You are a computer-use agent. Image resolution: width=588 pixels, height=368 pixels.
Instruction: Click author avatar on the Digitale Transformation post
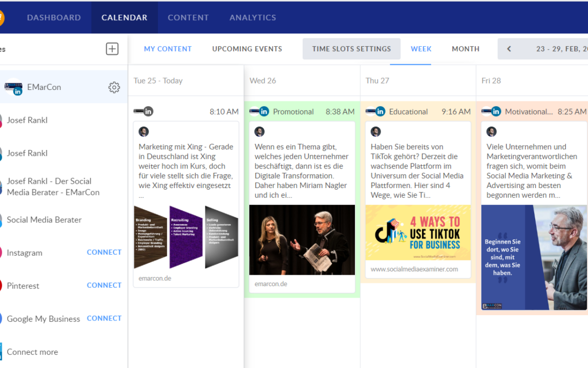coord(260,131)
